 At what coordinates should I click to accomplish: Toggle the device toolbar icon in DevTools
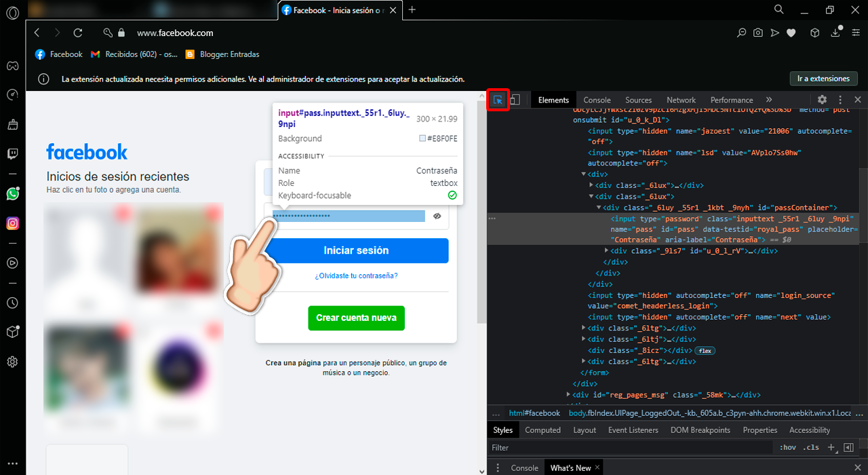tap(515, 100)
